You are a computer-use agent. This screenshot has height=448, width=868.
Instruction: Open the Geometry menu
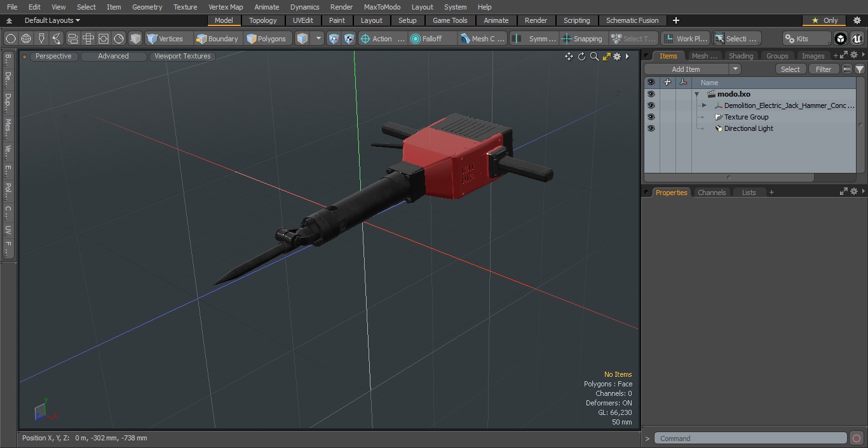click(x=147, y=7)
